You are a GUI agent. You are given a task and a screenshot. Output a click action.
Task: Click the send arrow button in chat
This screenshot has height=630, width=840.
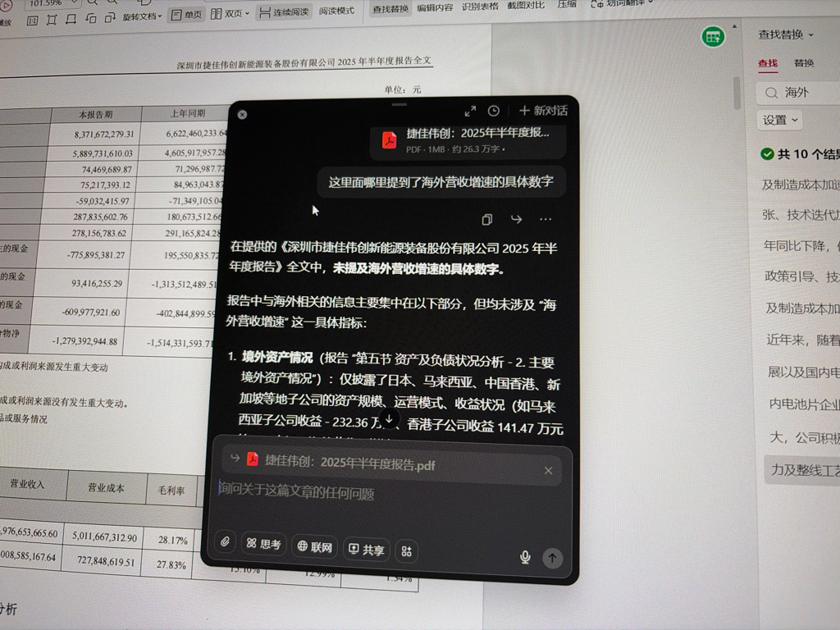552,558
